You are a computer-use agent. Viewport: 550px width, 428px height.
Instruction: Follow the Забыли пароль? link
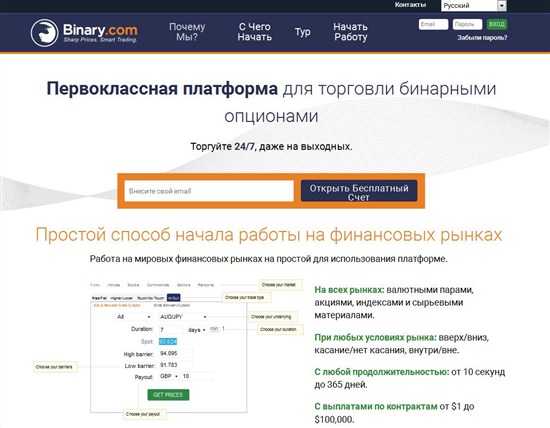pyautogui.click(x=482, y=38)
